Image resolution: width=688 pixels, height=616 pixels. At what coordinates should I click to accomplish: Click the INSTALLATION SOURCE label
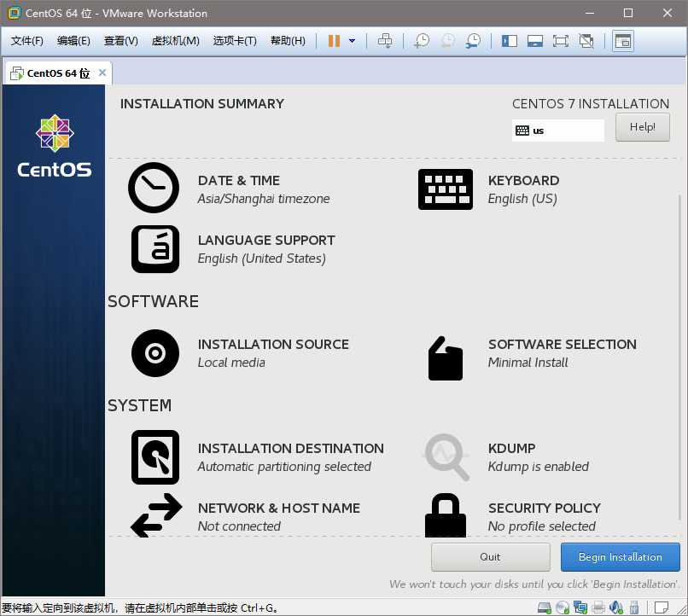[x=273, y=344]
